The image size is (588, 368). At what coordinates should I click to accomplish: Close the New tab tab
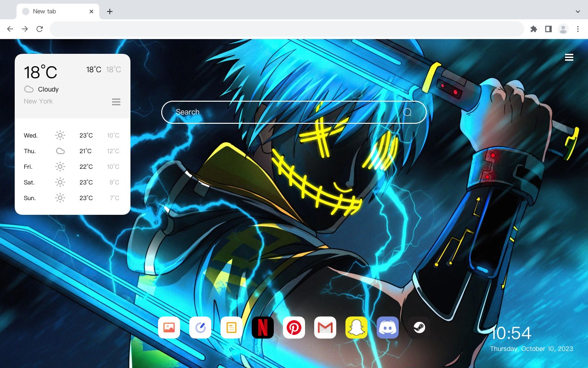click(x=91, y=11)
